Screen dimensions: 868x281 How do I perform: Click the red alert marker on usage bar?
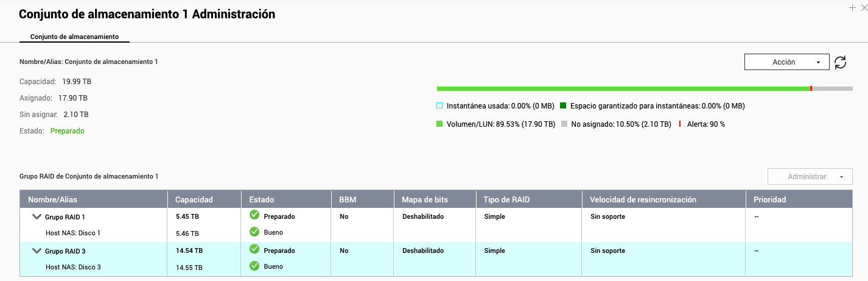[811, 88]
